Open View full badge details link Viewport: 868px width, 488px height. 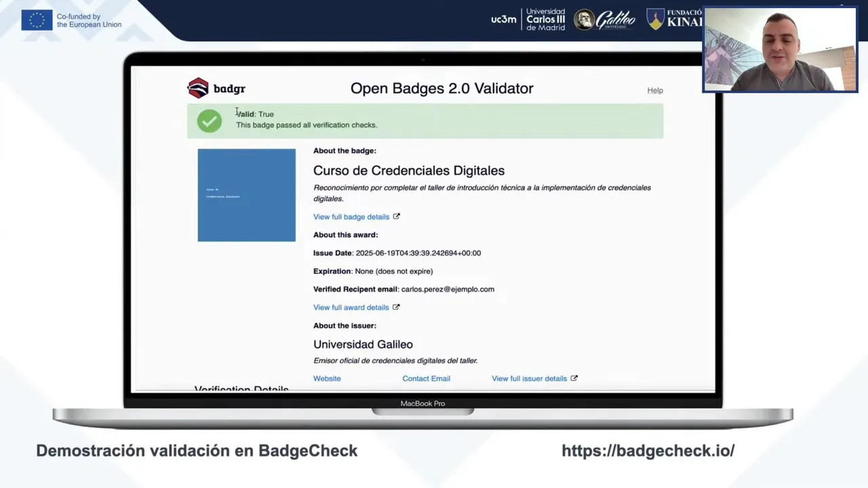351,217
